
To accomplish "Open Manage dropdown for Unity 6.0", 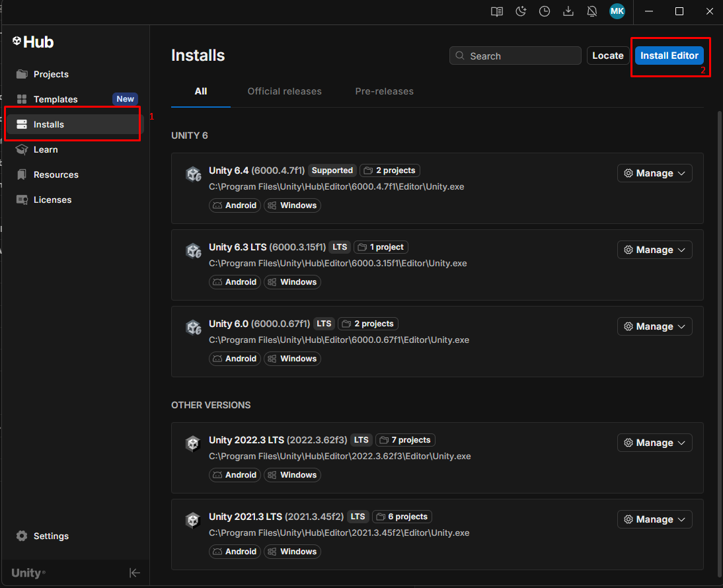I will (x=654, y=326).
